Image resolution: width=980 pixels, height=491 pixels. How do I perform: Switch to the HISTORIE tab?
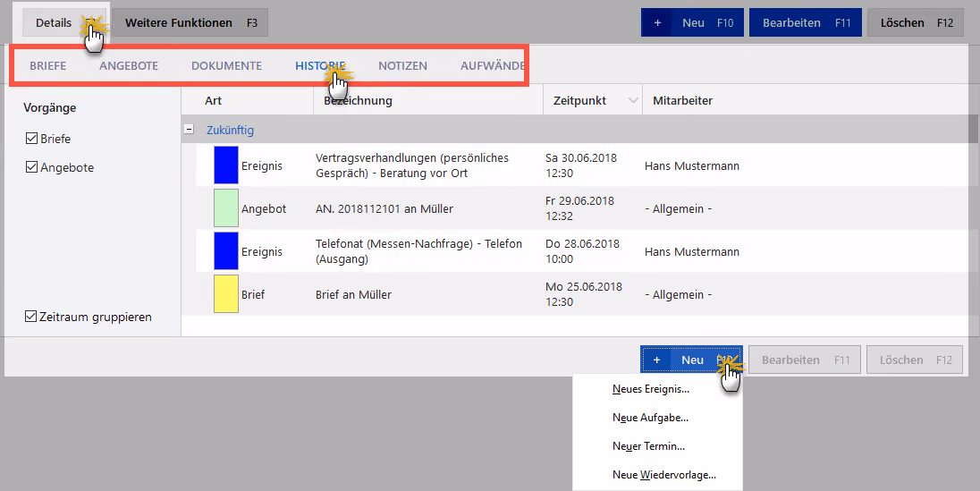320,65
